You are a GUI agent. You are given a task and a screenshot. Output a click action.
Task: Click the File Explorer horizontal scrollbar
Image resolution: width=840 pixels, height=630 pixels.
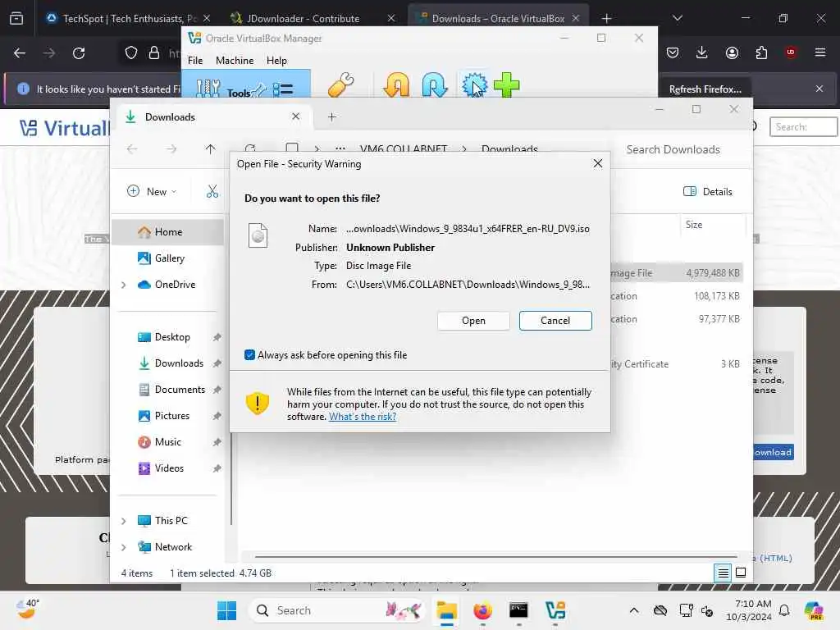coord(496,557)
